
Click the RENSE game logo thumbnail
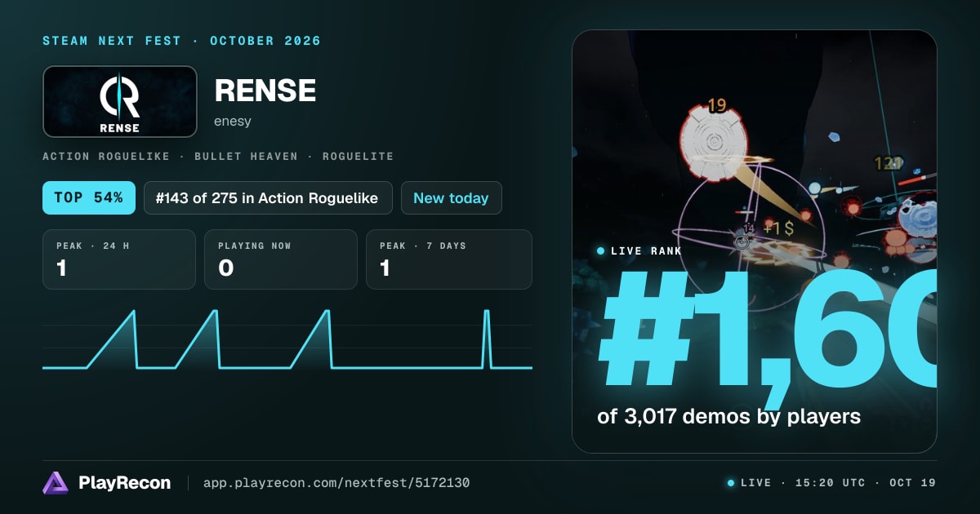120,101
